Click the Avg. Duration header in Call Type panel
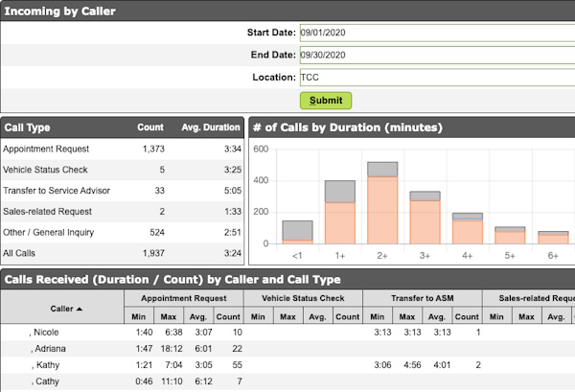 point(208,127)
